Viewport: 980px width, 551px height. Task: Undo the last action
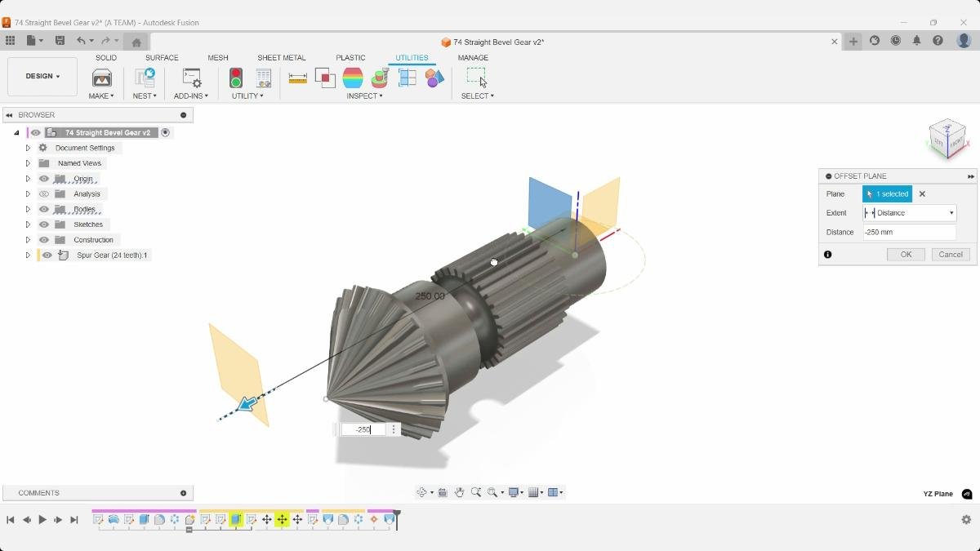tap(81, 41)
